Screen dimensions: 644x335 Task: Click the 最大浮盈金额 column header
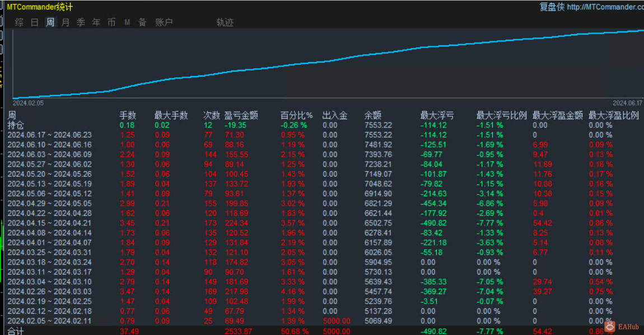coord(558,115)
